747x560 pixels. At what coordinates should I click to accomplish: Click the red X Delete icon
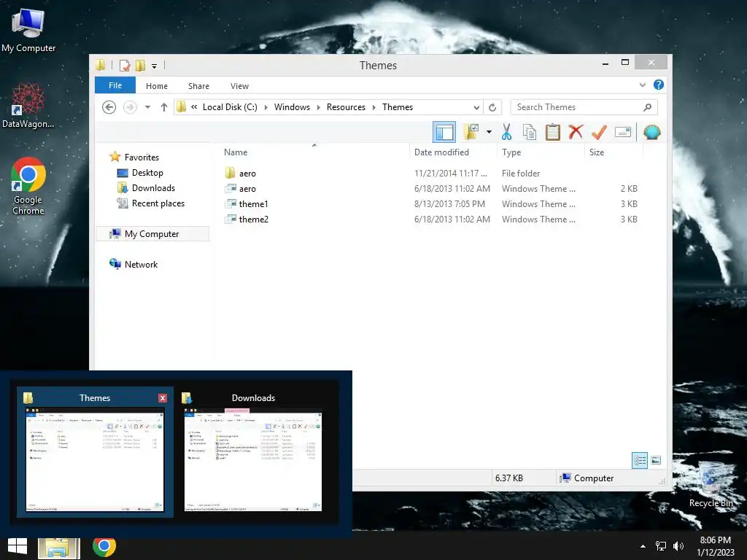point(576,132)
